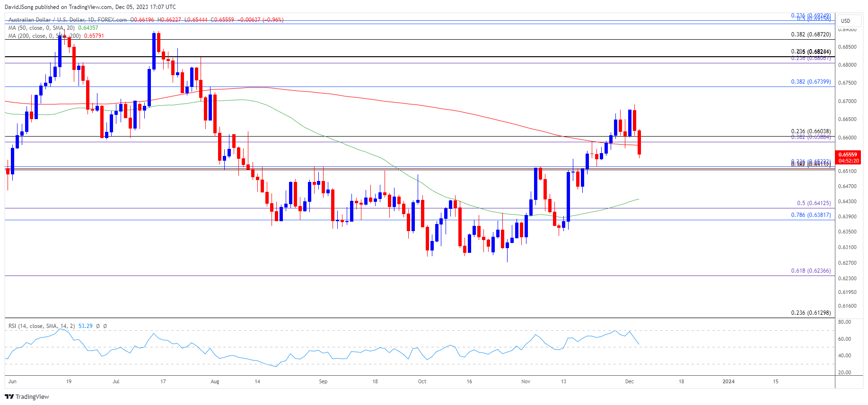The image size is (868, 405).
Task: Click price axis value 0.68500
Action: [x=847, y=47]
